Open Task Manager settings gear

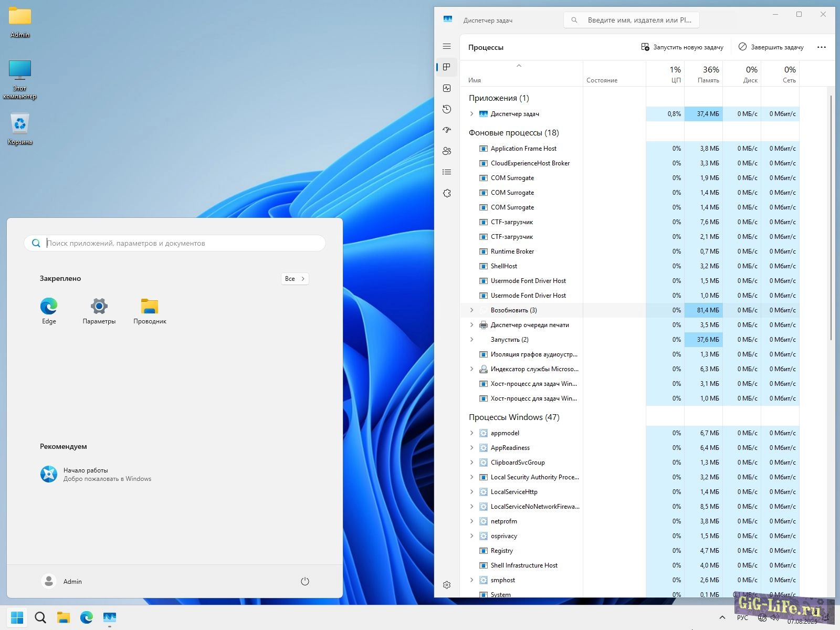pyautogui.click(x=447, y=585)
